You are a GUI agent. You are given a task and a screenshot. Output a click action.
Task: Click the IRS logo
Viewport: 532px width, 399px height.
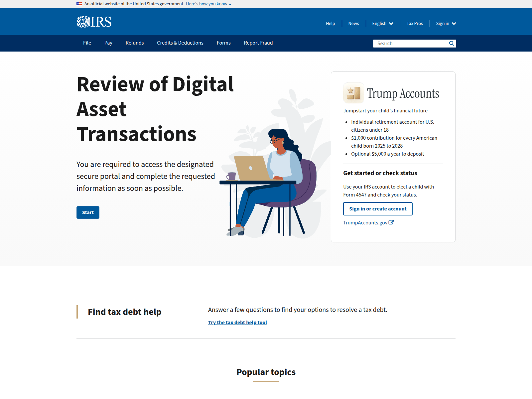94,22
